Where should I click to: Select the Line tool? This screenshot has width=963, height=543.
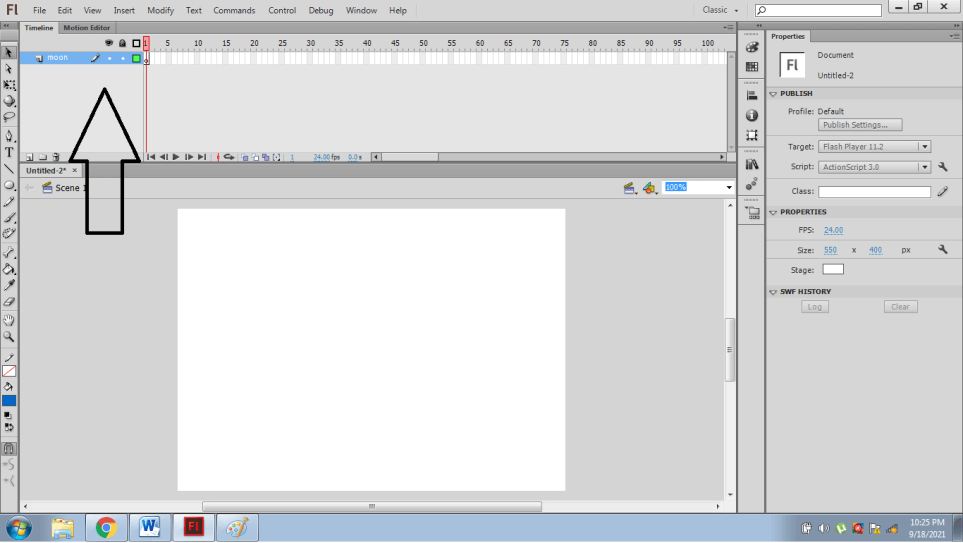click(9, 168)
